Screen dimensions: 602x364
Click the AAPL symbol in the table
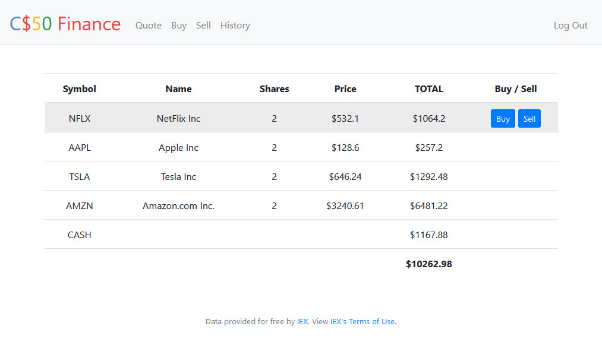click(80, 147)
